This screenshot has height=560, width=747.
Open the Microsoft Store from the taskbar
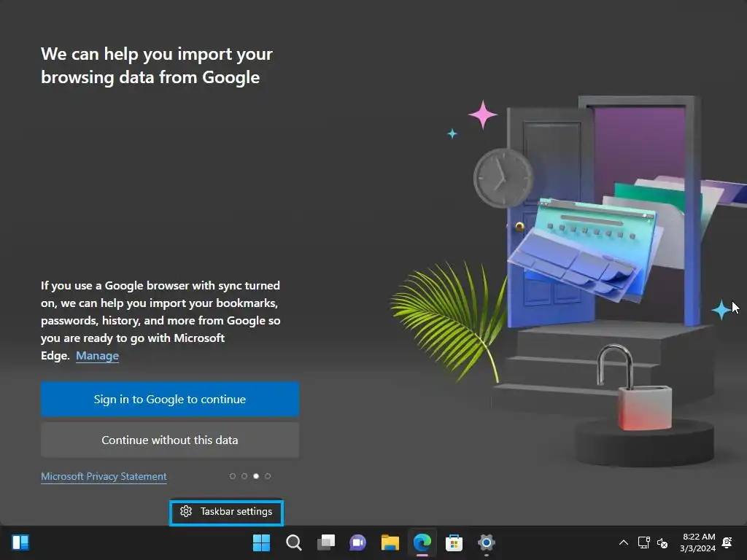(454, 542)
